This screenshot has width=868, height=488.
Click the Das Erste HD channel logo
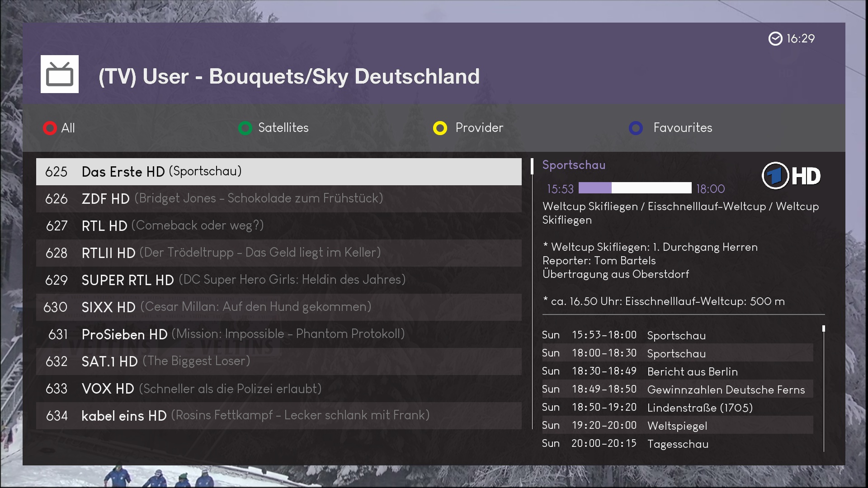click(x=791, y=176)
